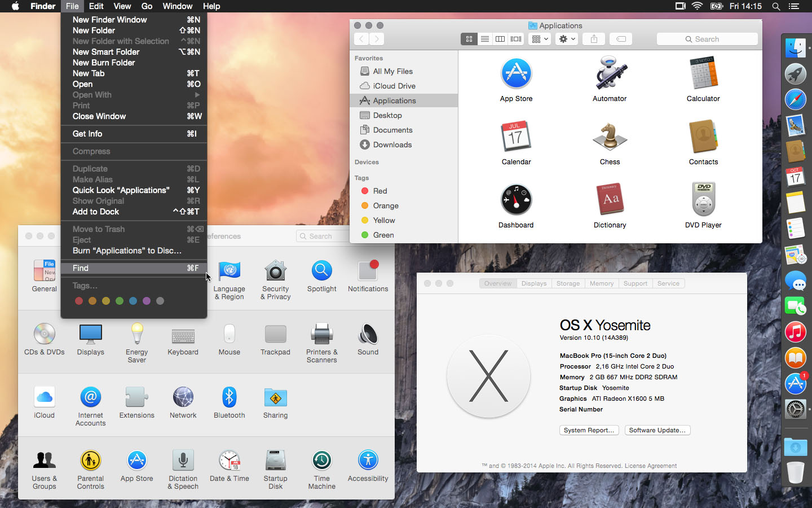The height and width of the screenshot is (508, 812).
Task: Open Trackpad preference pane
Action: pyautogui.click(x=275, y=334)
